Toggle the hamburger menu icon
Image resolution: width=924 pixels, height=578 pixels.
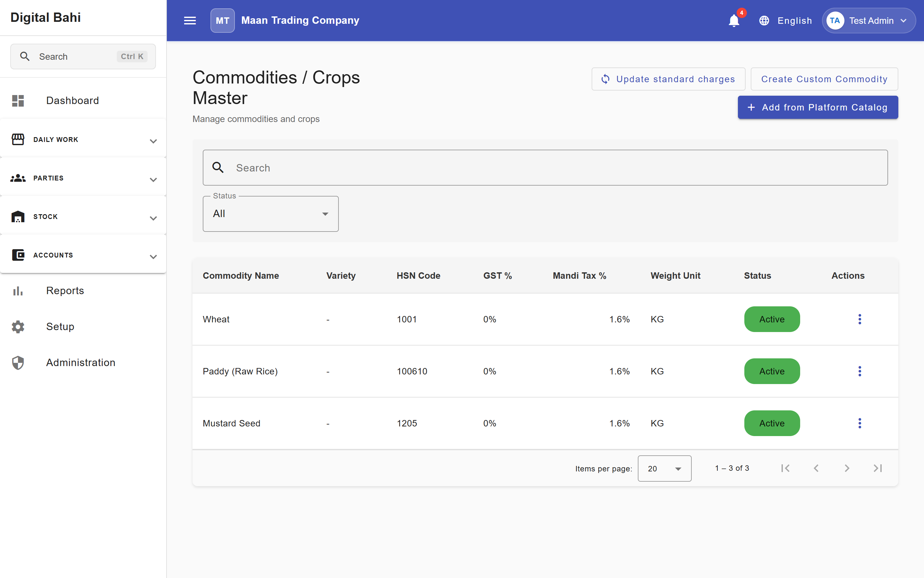(x=190, y=21)
